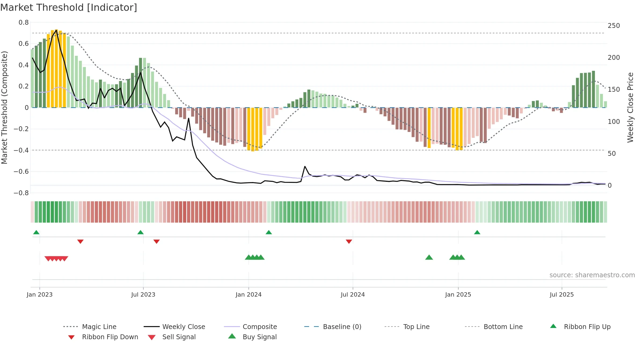
Task: Click the ribbon flip up marker after Jan 2025
Action: 477,232
